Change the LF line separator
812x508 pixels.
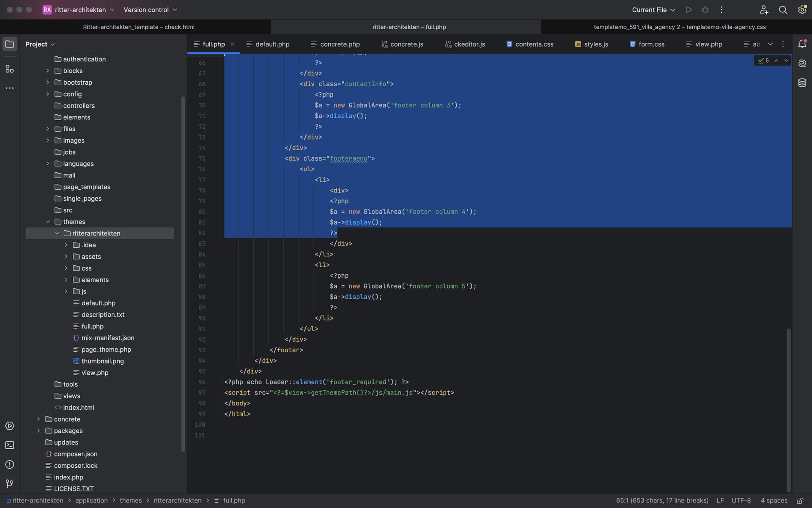720,500
